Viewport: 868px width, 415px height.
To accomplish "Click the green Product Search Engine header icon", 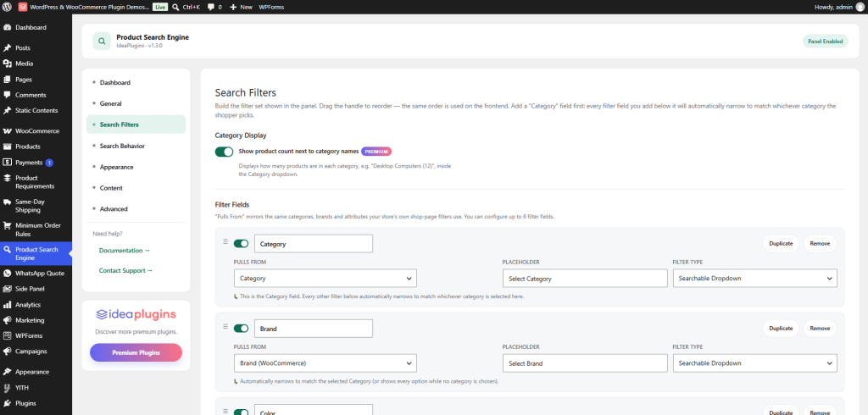I will pyautogui.click(x=102, y=41).
